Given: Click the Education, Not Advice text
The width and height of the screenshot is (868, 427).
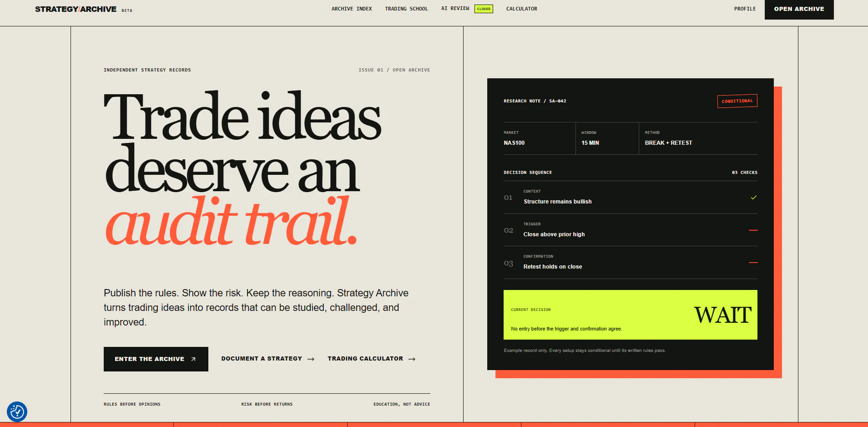Looking at the screenshot, I should (402, 404).
